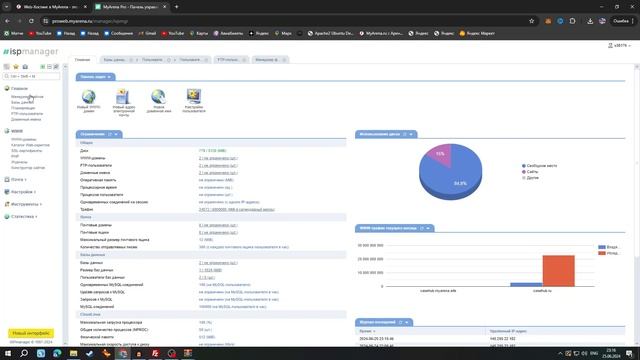Open the new domain name shortcut icon
The width and height of the screenshot is (640, 360).
158,97
